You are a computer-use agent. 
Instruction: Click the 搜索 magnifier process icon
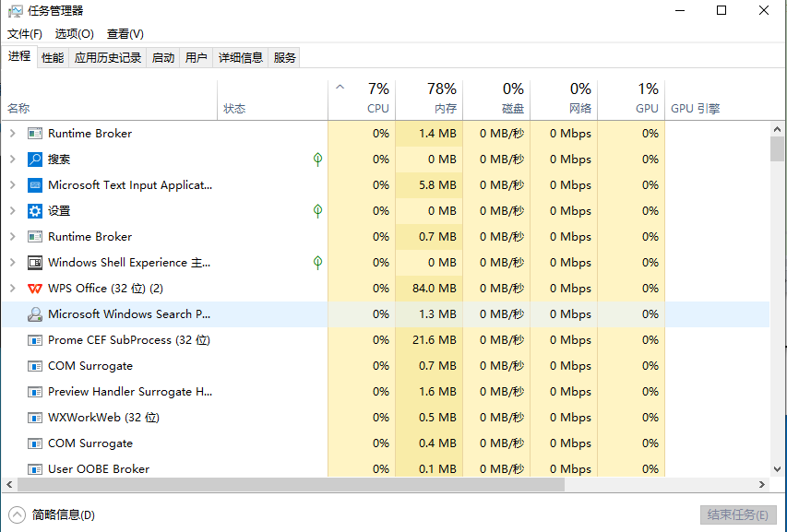(x=35, y=160)
